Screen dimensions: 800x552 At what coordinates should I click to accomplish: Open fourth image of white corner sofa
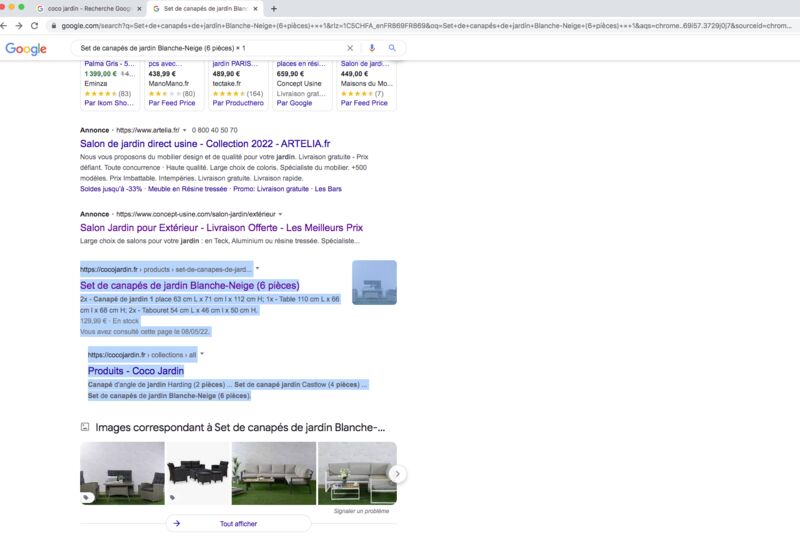coord(357,473)
